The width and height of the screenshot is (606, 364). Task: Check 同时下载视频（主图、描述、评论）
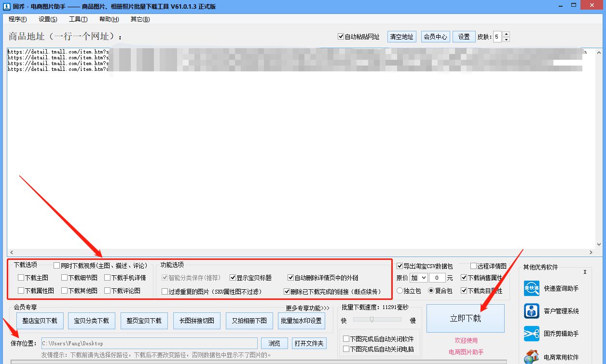click(56, 265)
